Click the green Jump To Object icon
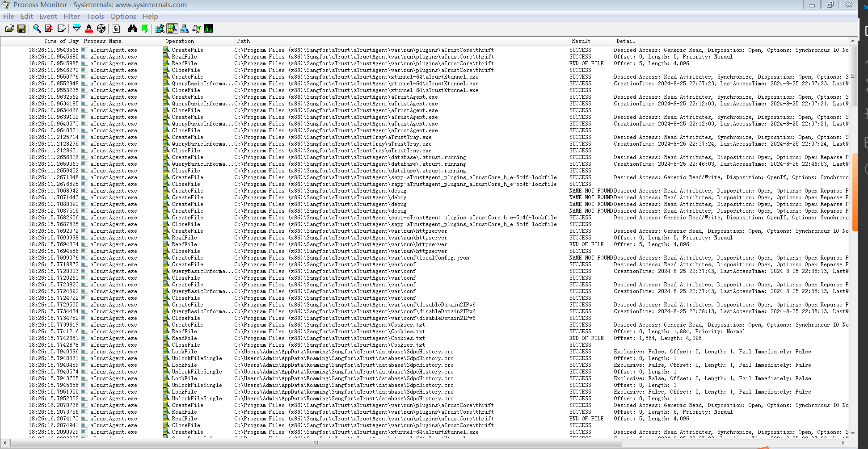 [x=144, y=29]
